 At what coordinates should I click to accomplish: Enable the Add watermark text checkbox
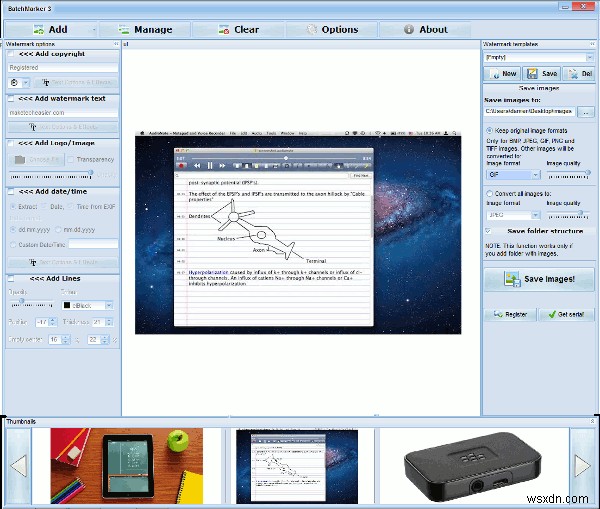point(11,99)
